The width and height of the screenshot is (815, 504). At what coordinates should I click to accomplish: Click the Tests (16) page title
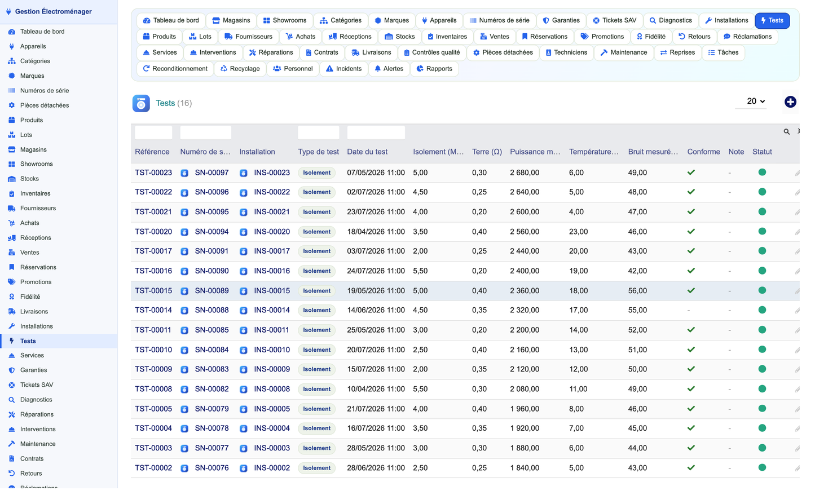[x=174, y=103]
